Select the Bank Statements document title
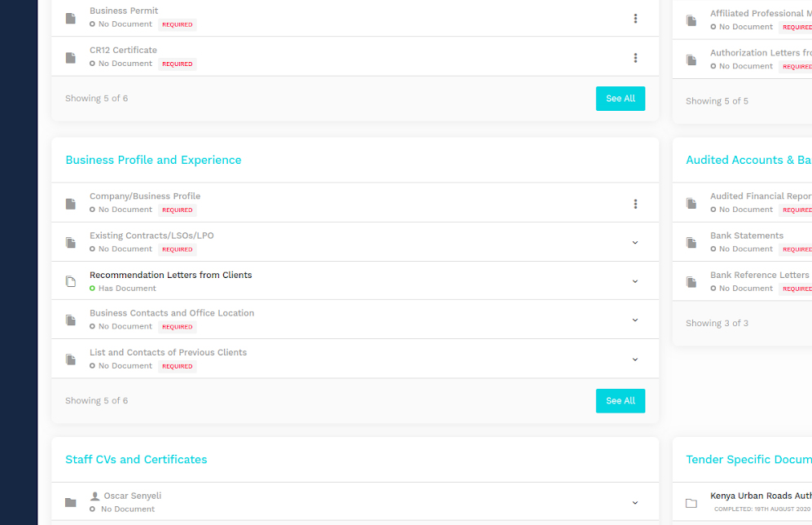The height and width of the screenshot is (525, 812). tap(747, 236)
